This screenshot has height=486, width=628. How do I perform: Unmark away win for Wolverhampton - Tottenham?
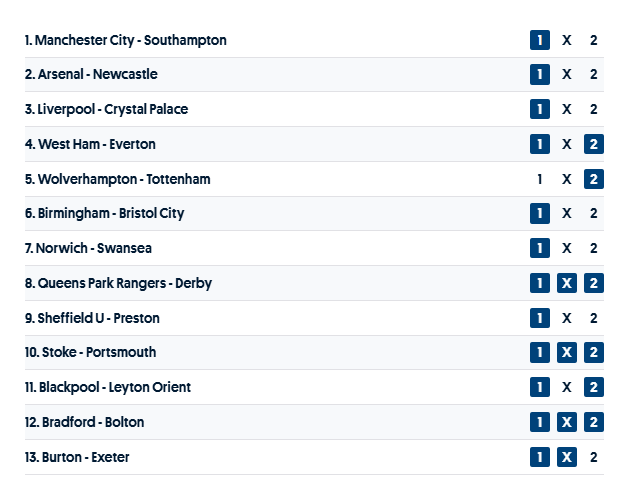pos(594,179)
